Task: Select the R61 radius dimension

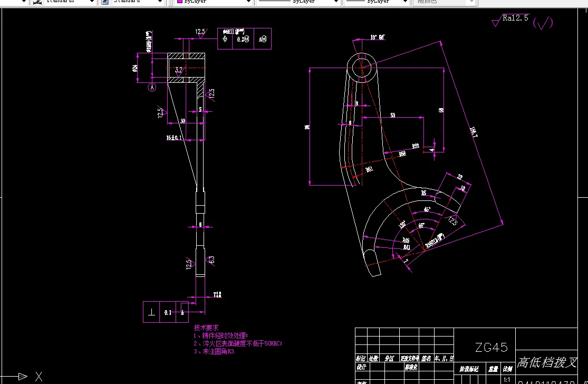Action: pos(369,169)
